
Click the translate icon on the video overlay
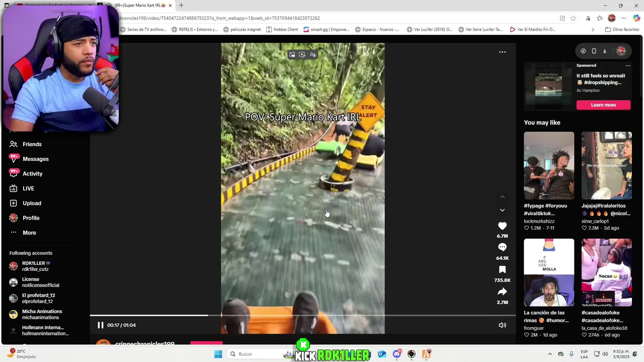313,55
